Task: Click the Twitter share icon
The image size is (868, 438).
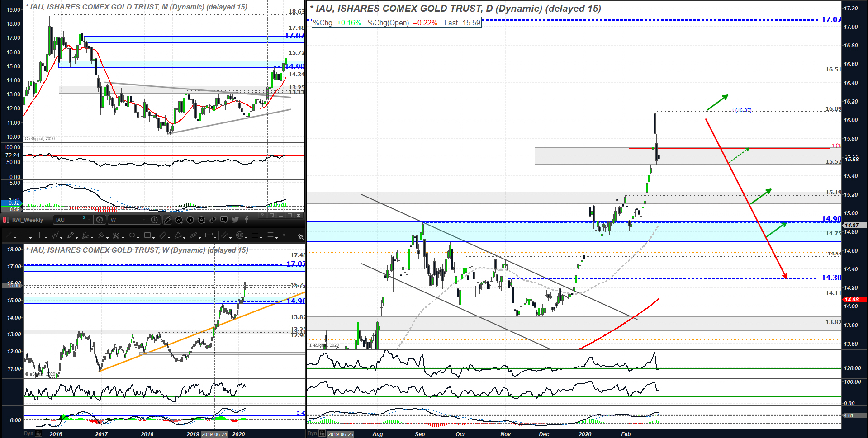Action: pos(235,220)
